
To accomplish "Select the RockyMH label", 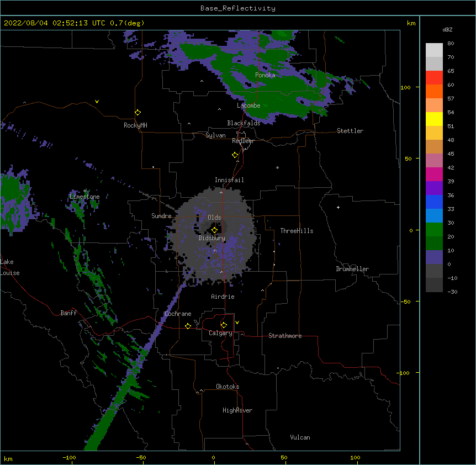I will click(x=135, y=125).
